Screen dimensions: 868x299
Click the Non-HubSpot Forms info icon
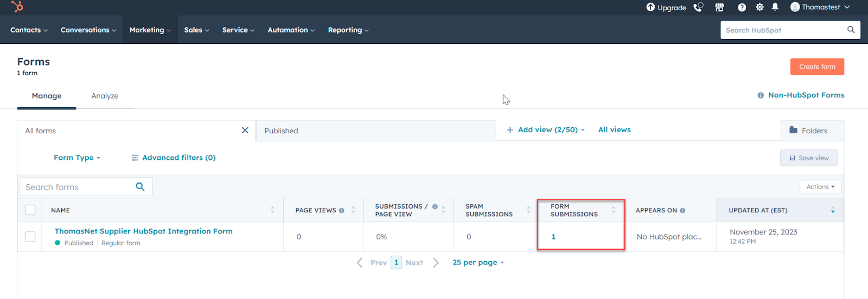point(761,95)
